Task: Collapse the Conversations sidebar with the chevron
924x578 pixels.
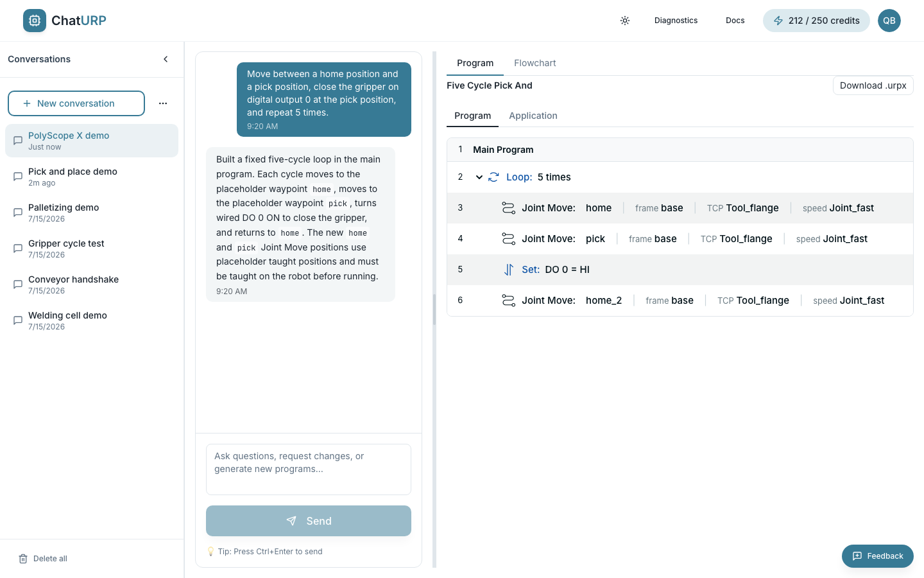Action: pyautogui.click(x=166, y=59)
